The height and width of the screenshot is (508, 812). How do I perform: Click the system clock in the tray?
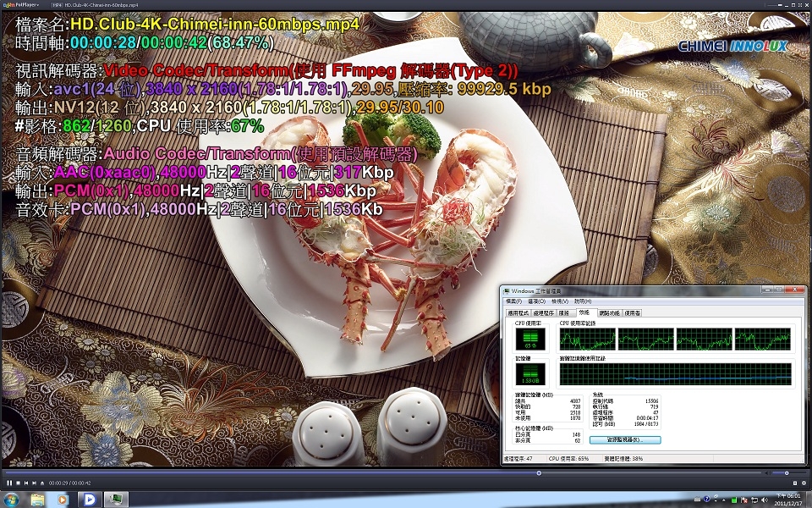[790, 498]
